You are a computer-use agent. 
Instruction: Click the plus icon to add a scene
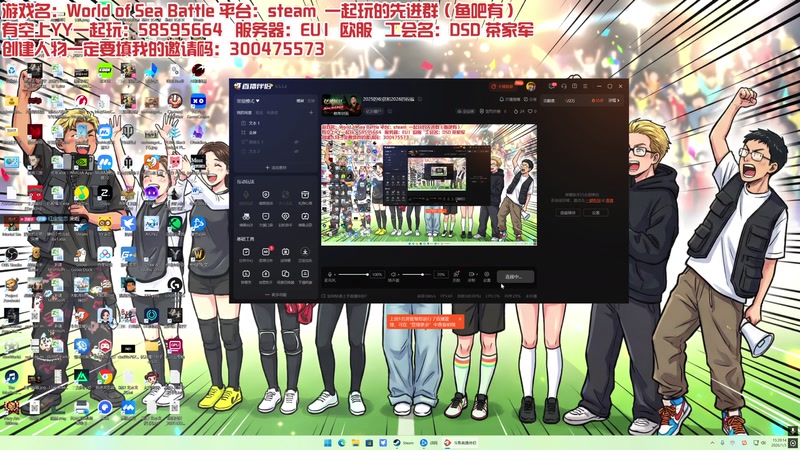[311, 113]
